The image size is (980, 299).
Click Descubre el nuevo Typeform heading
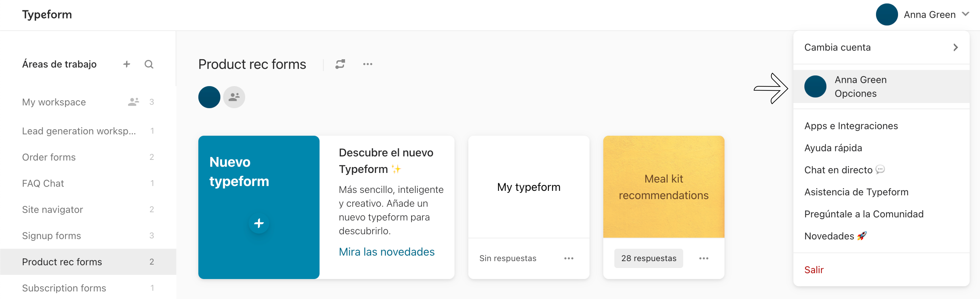[386, 161]
